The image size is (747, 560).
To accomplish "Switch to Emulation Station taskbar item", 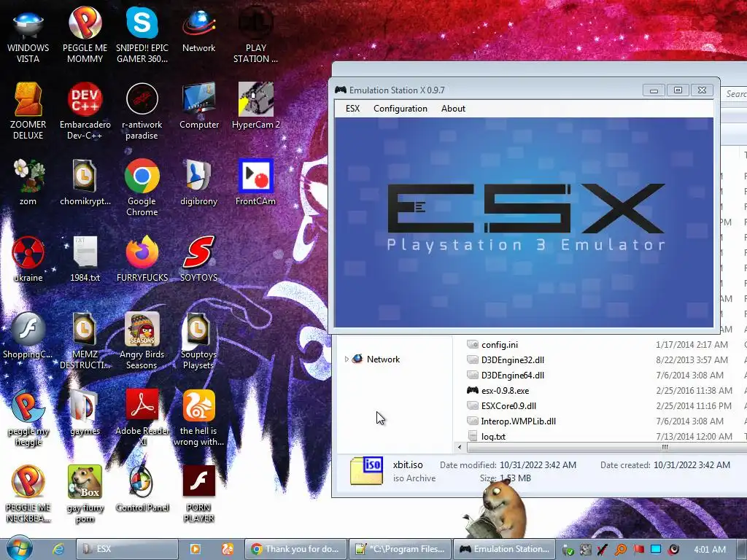I will click(504, 549).
